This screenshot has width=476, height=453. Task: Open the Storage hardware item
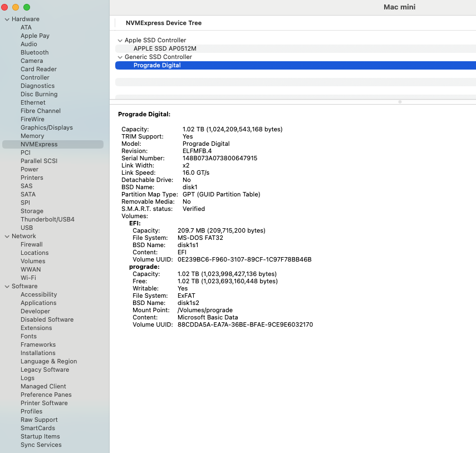coord(32,211)
